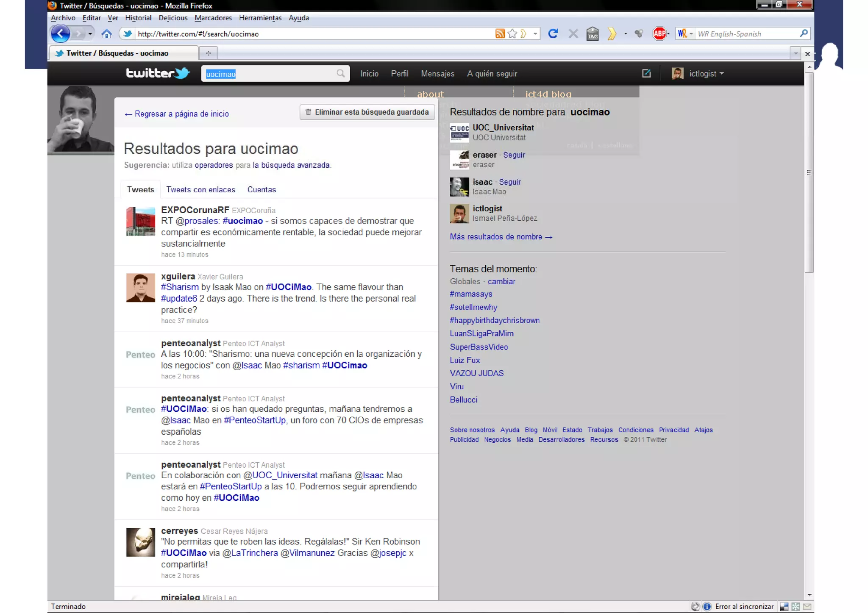Image resolution: width=868 pixels, height=613 pixels.
Task: Click Eliminar esta búsqueda guardada button
Action: 367,112
